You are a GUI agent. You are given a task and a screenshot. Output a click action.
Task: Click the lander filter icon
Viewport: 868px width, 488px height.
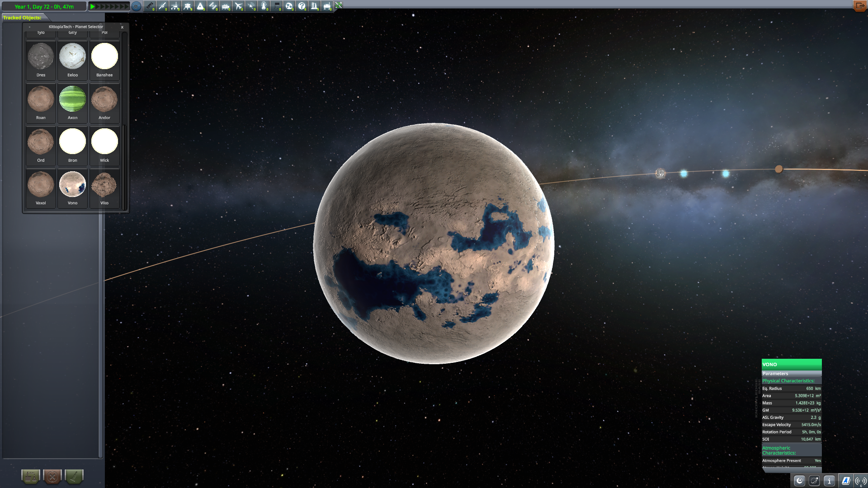(x=188, y=6)
